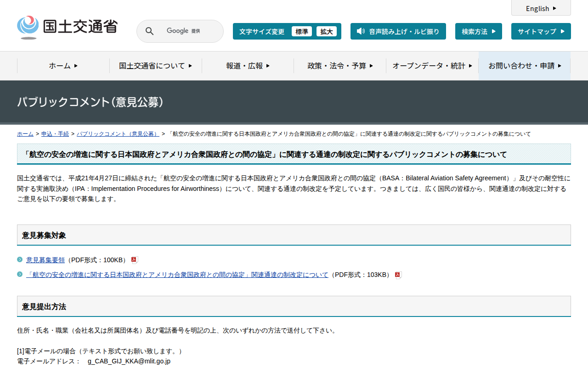This screenshot has height=368, width=588.
Task: Switch site language to English
Action: [541, 8]
